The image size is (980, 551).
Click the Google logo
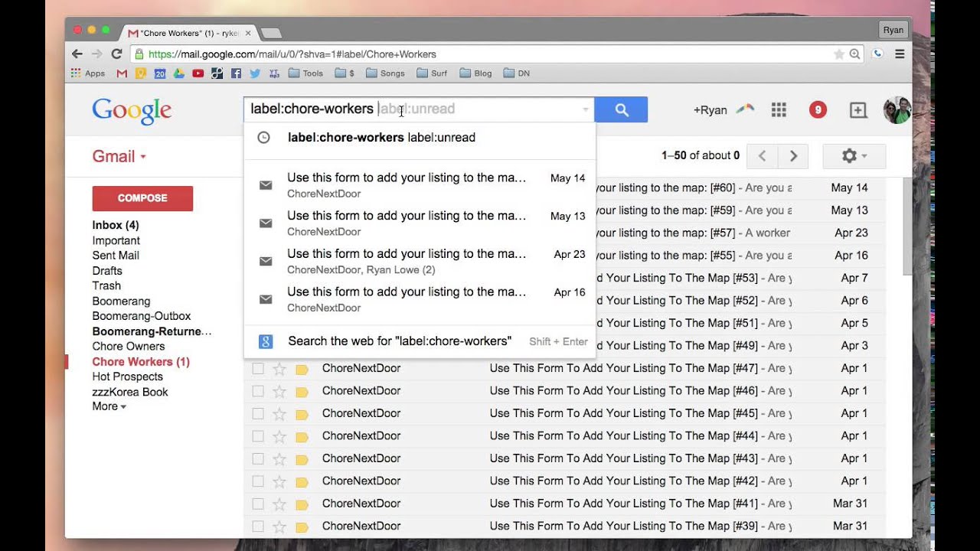[x=132, y=110]
